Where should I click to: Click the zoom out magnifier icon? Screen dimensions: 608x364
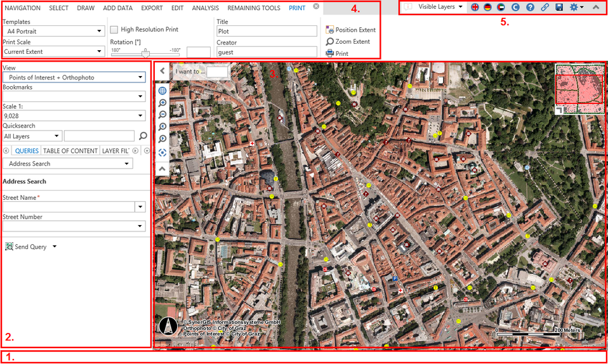tap(162, 115)
